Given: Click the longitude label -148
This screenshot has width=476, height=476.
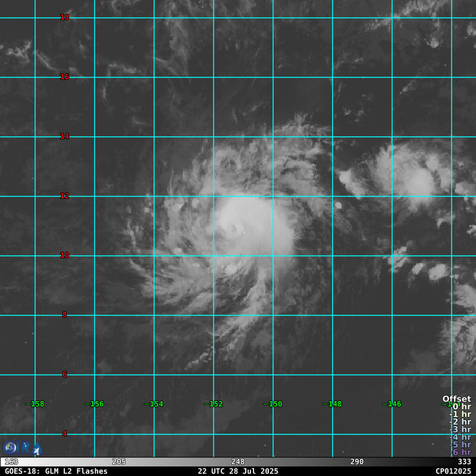Looking at the screenshot, I should click(x=332, y=404).
